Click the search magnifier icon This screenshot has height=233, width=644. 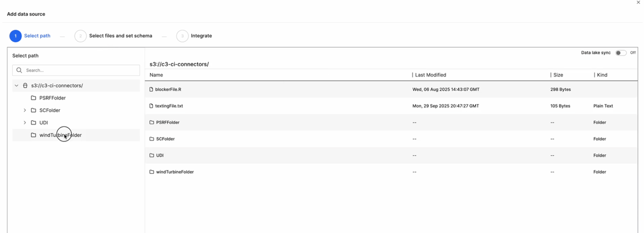[19, 70]
